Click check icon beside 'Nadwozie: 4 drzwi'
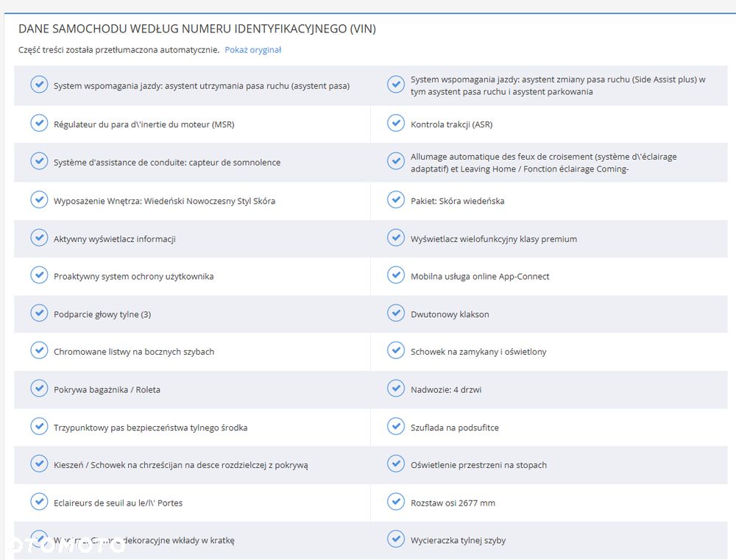Screen dimensions: 736x560 [396, 389]
